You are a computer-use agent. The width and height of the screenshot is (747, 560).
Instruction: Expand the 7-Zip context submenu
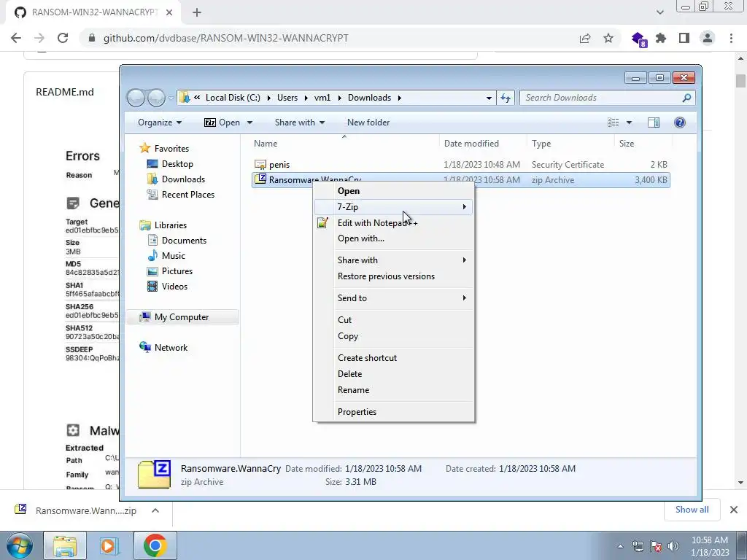[x=393, y=207]
